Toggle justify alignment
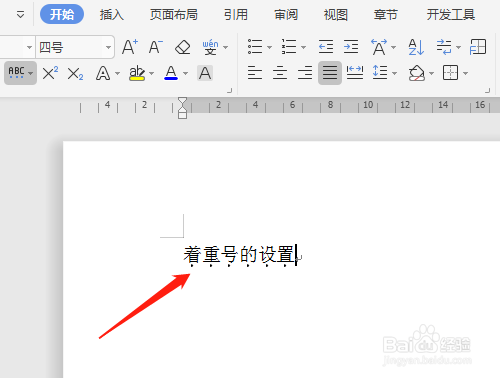Image resolution: width=500 pixels, height=378 pixels. pyautogui.click(x=330, y=73)
